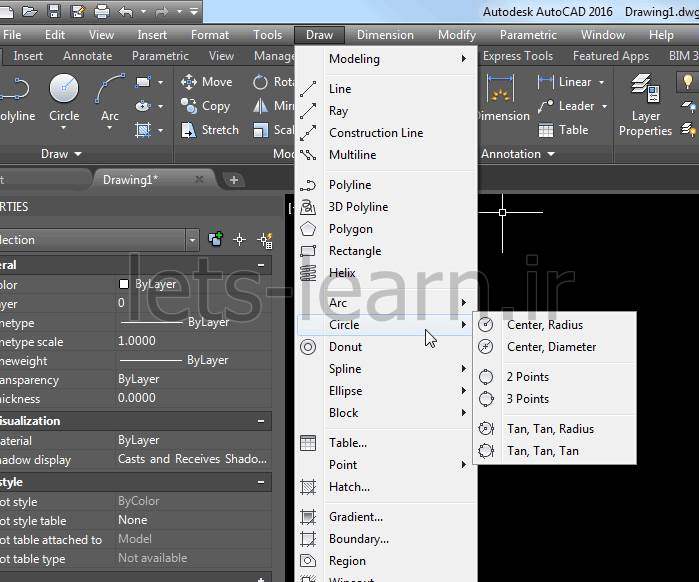Click the Boundary icon in Draw menu
The image size is (699, 582).
tap(308, 539)
